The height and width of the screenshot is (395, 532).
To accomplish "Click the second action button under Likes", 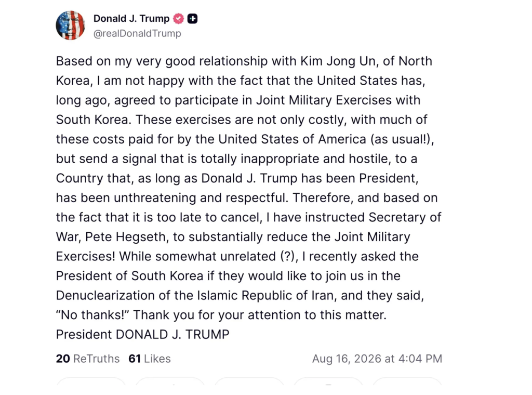I will [x=170, y=382].
